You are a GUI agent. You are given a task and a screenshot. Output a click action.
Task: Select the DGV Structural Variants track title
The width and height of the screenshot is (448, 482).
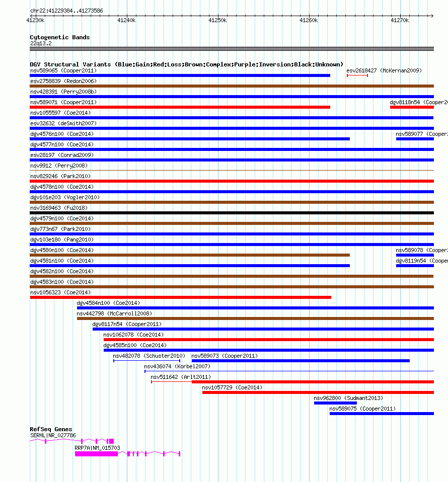pyautogui.click(x=186, y=64)
